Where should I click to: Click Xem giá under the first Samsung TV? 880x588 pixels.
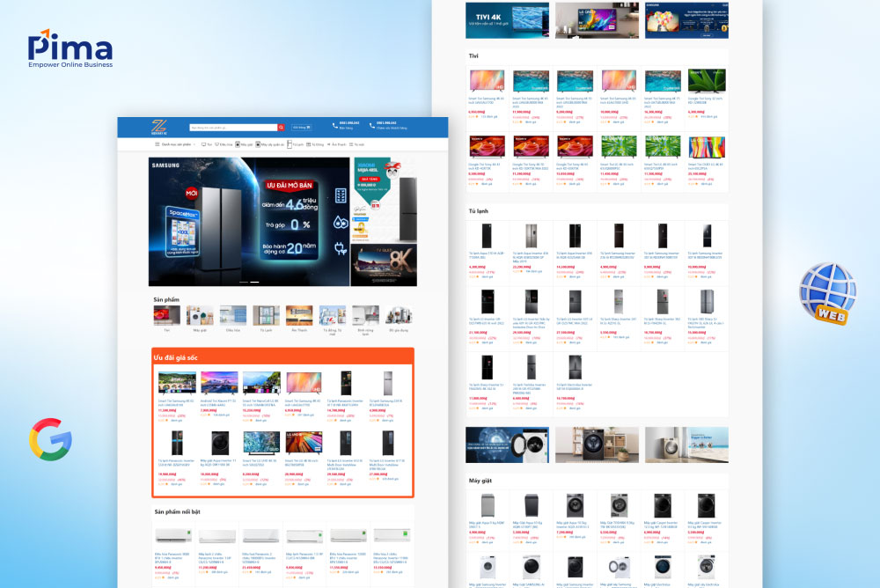click(490, 116)
